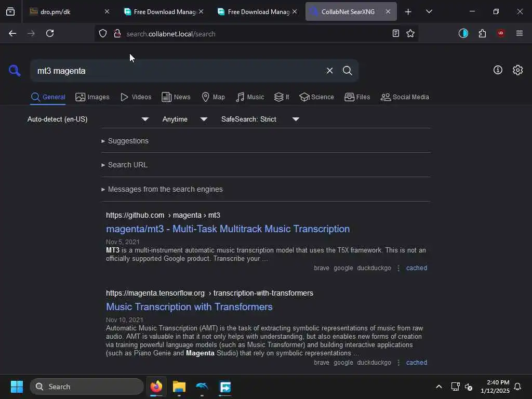Clear the search query with the X icon
532x399 pixels.
coord(329,71)
